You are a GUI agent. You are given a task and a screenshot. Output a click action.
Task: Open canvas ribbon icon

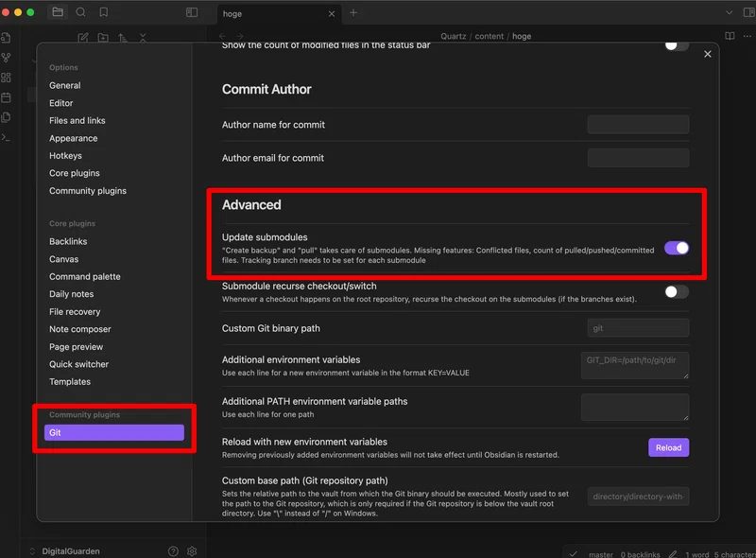(x=6, y=78)
